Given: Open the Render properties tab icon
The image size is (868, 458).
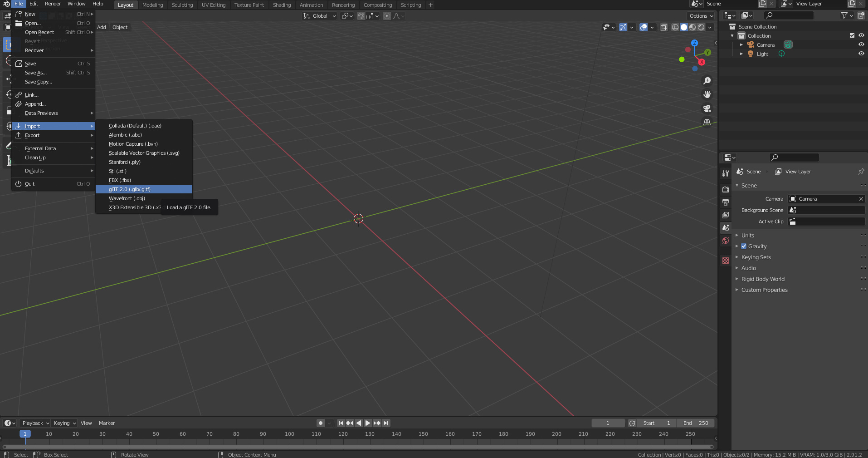Looking at the screenshot, I should (x=726, y=190).
